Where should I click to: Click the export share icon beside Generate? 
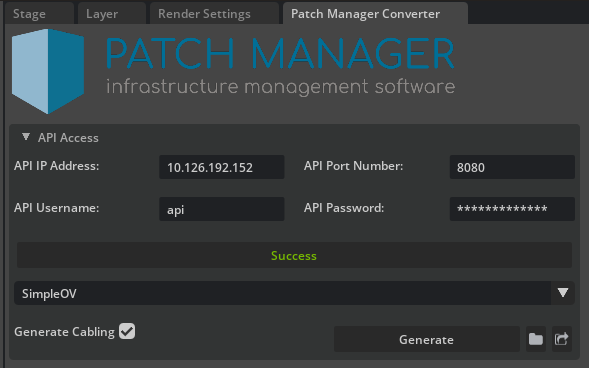562,339
